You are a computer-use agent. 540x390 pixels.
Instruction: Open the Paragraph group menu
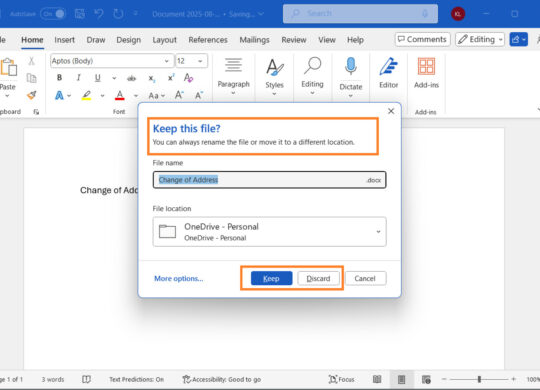233,76
